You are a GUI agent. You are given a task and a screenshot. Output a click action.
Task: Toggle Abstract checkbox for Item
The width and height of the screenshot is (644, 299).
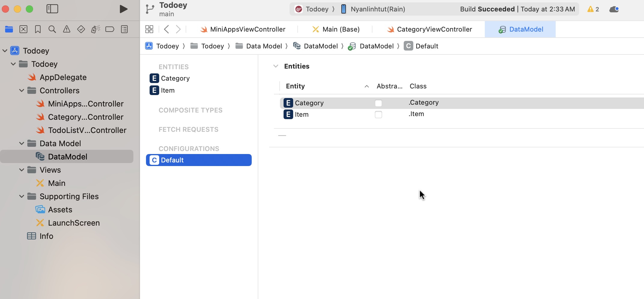click(378, 115)
